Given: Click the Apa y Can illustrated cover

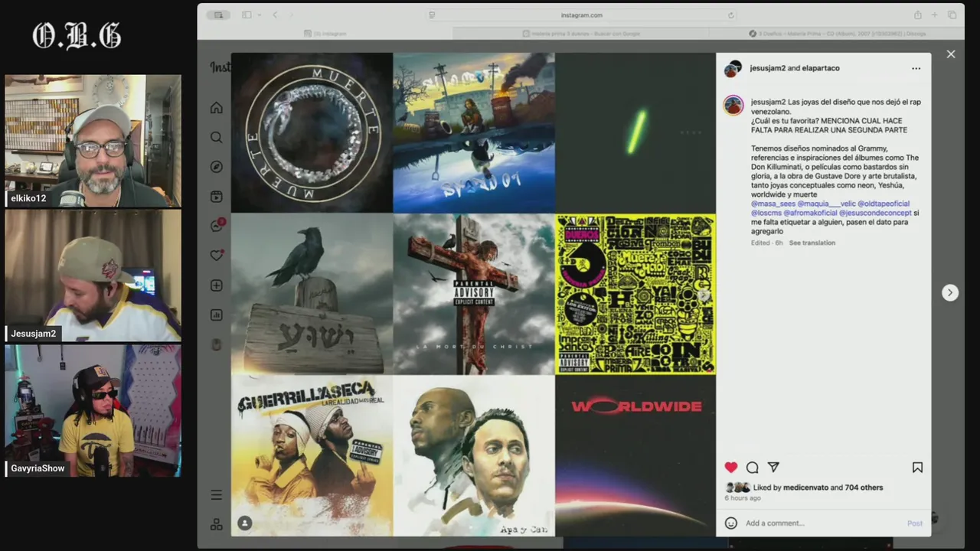Looking at the screenshot, I should tap(474, 455).
